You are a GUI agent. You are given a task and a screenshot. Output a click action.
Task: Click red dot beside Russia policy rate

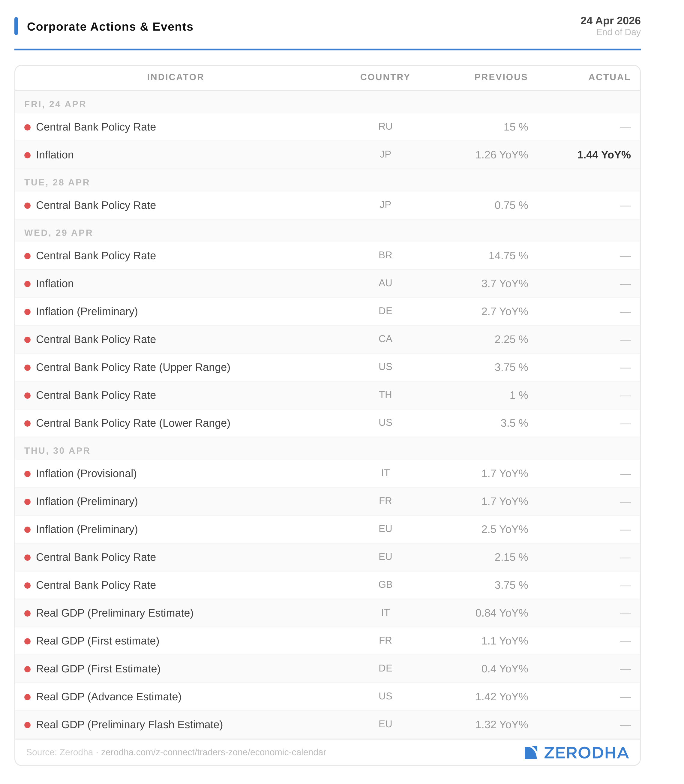pos(28,128)
